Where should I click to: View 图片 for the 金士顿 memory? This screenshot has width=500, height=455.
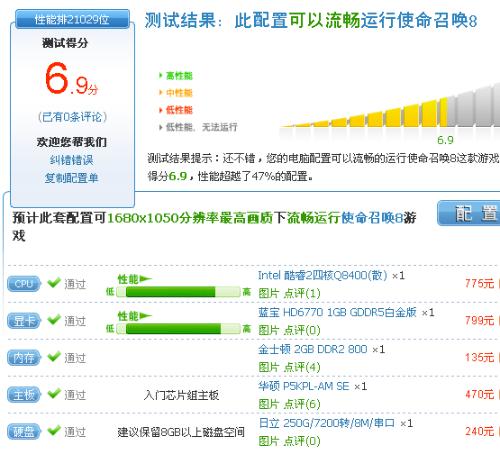269,368
